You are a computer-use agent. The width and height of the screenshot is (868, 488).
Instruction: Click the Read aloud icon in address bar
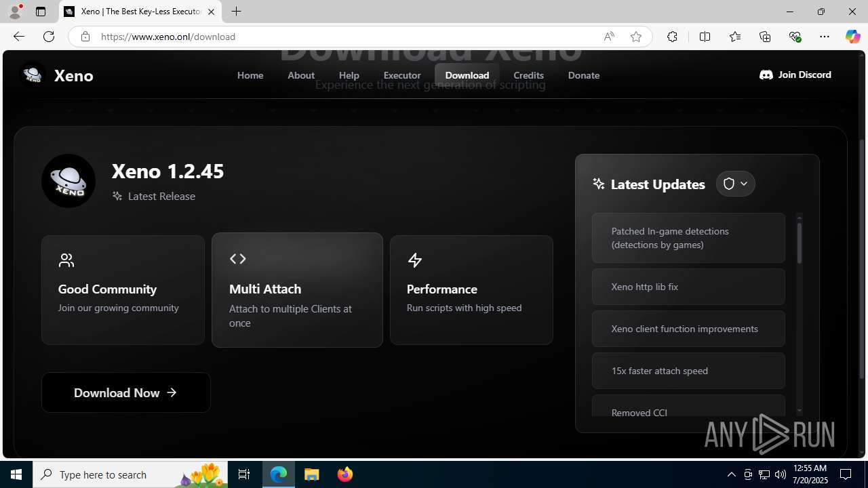coord(609,37)
